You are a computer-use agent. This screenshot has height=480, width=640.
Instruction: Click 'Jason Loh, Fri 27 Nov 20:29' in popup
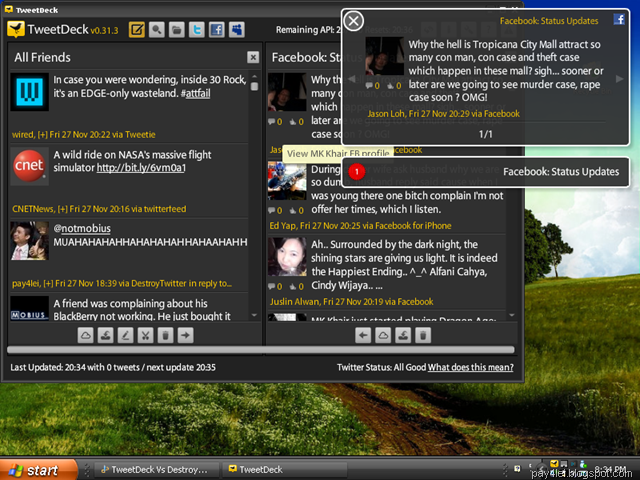click(444, 114)
